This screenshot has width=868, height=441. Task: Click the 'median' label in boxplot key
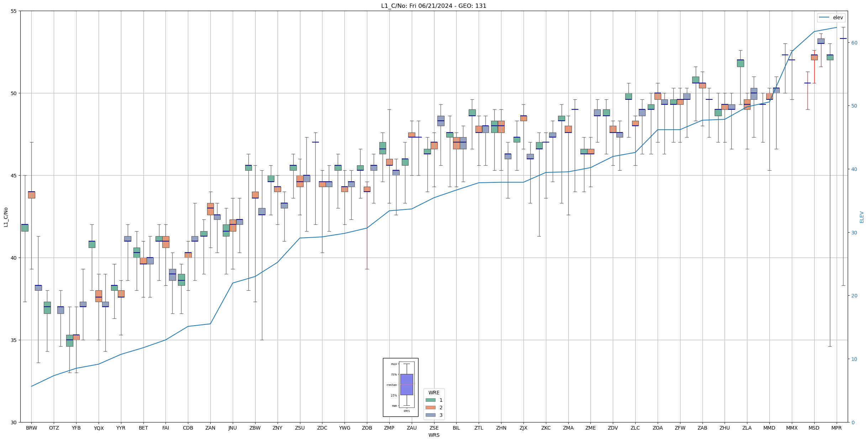(x=392, y=385)
